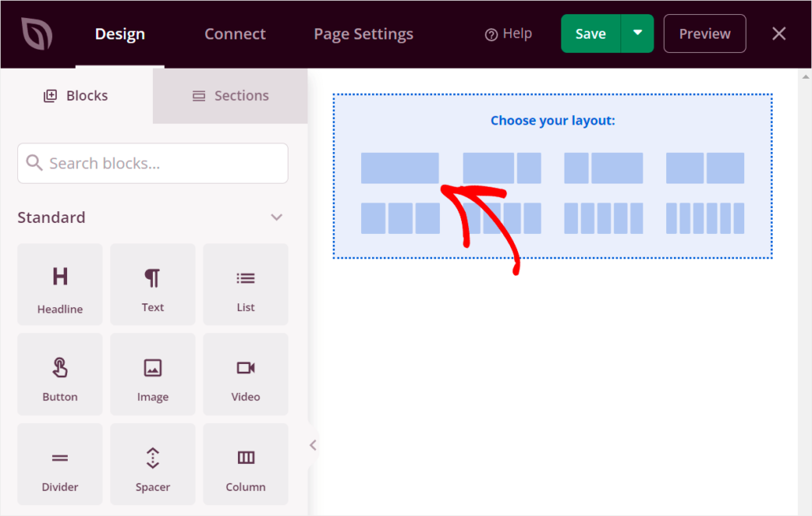Insert an Image block
The height and width of the screenshot is (516, 812).
pyautogui.click(x=152, y=373)
